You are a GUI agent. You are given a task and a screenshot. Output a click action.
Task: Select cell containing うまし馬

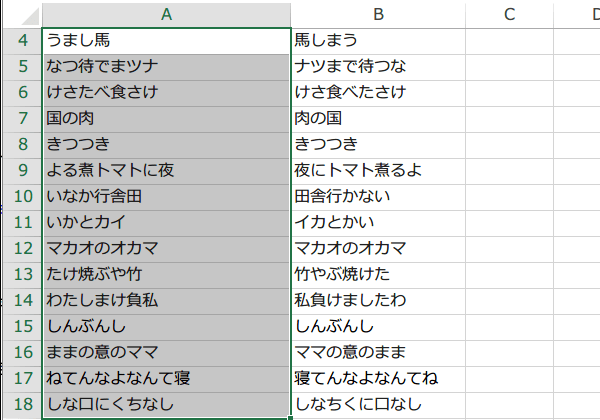tap(166, 41)
